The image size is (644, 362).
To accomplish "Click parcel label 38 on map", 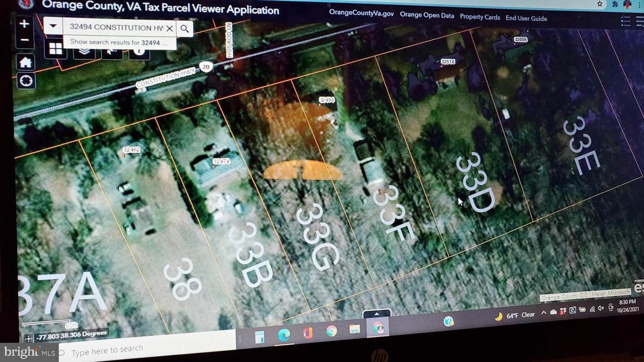I will click(182, 279).
